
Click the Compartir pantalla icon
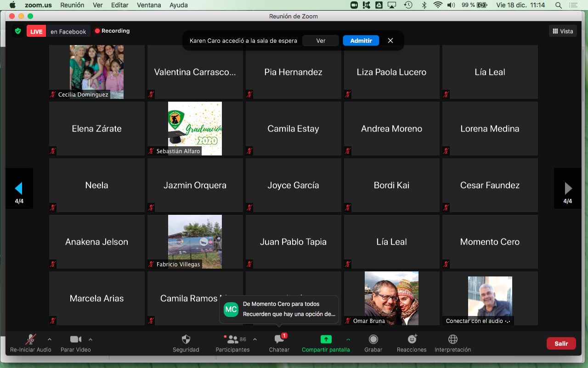(326, 339)
